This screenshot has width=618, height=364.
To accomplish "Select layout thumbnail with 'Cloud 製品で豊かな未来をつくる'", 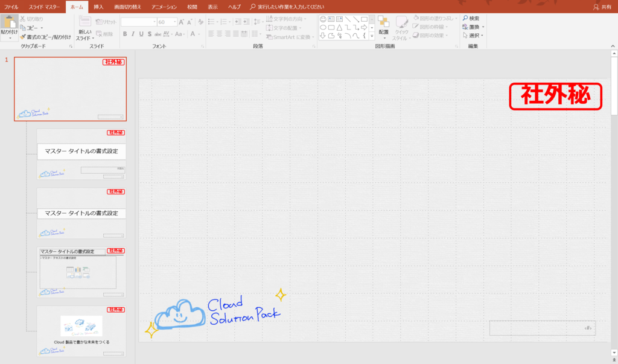I will [x=81, y=331].
